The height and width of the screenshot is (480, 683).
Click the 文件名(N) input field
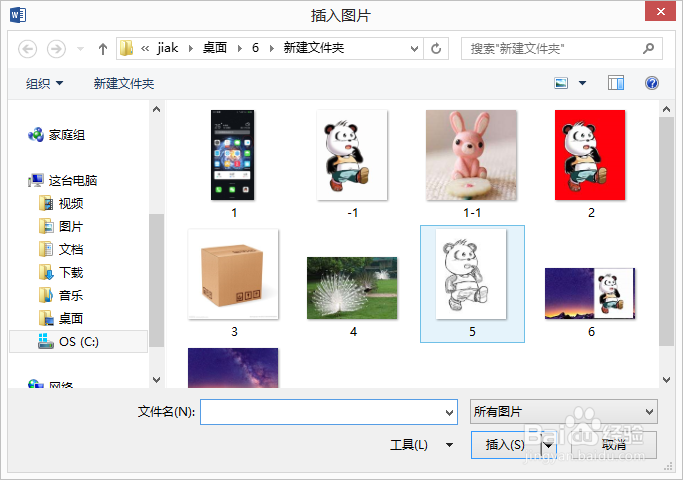[329, 412]
